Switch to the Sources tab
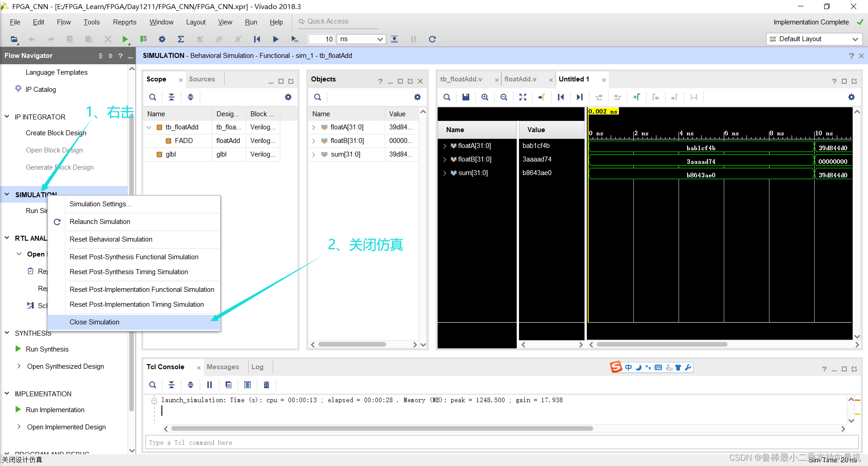Image resolution: width=868 pixels, height=466 pixels. [x=202, y=79]
